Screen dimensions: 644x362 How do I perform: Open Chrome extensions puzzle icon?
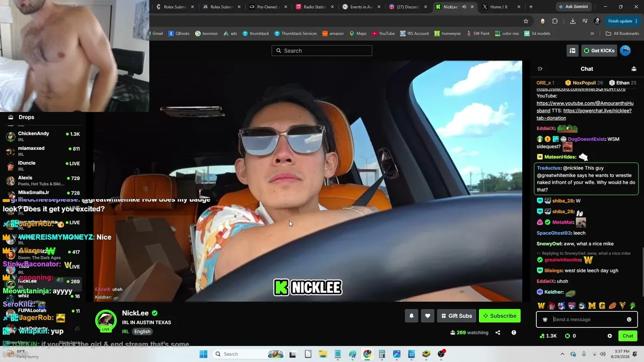tap(555, 21)
